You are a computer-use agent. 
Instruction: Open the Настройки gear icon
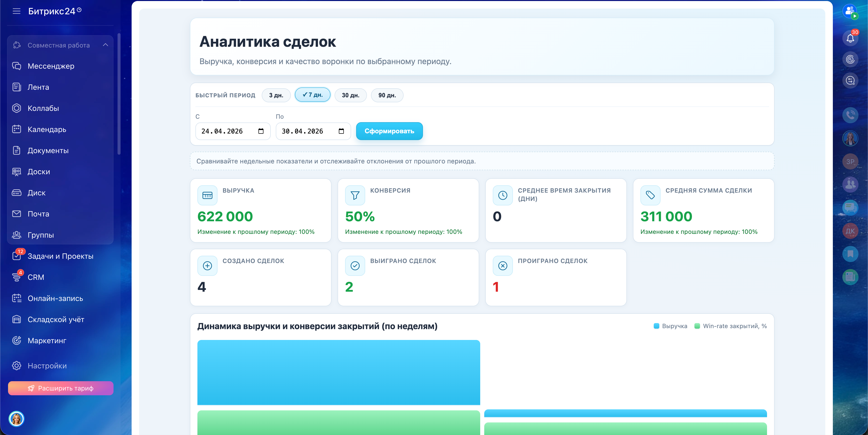[17, 366]
